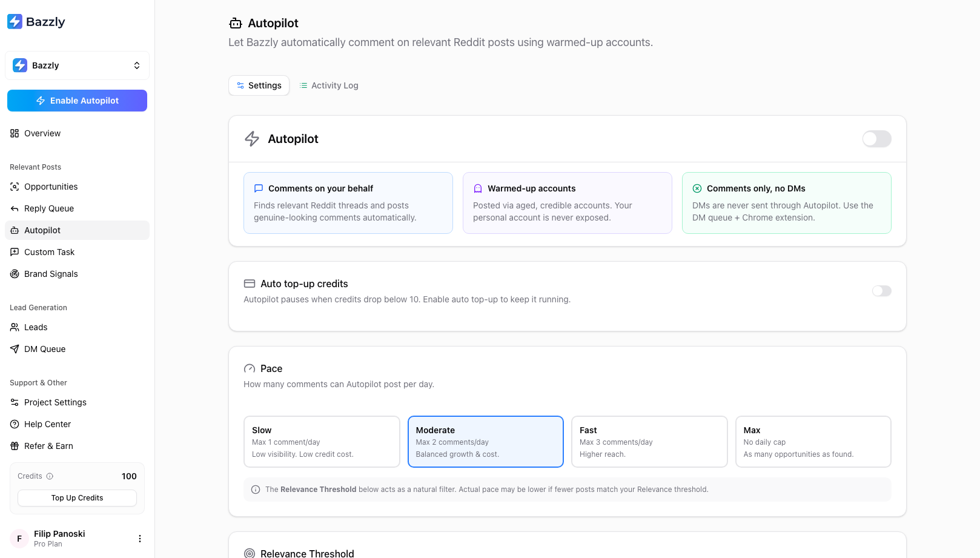Click the Overview grid icon

pyautogui.click(x=15, y=133)
